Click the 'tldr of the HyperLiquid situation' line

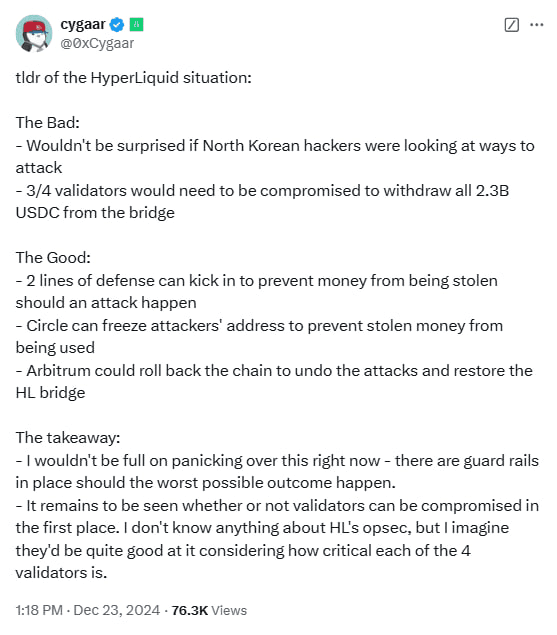[134, 78]
